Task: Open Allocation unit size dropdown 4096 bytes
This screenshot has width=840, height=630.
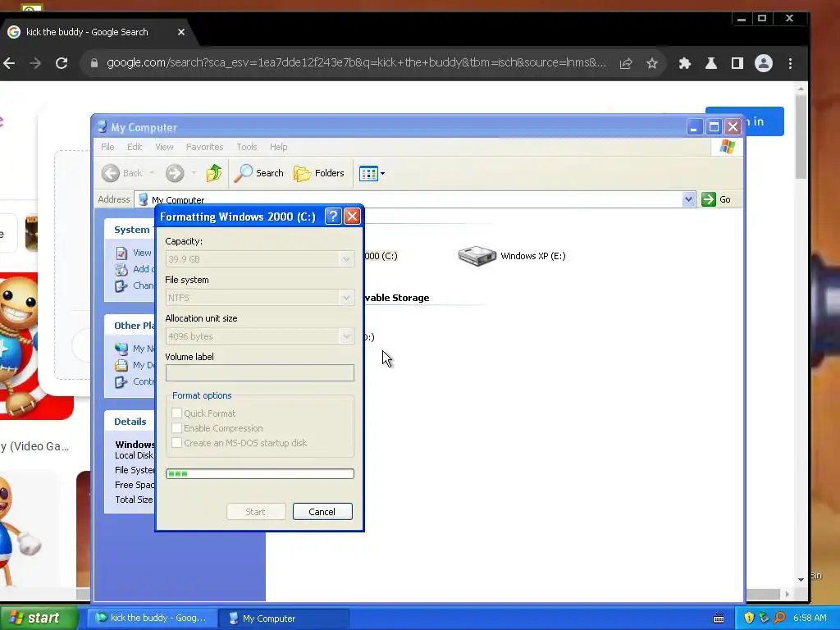Action: pyautogui.click(x=260, y=336)
